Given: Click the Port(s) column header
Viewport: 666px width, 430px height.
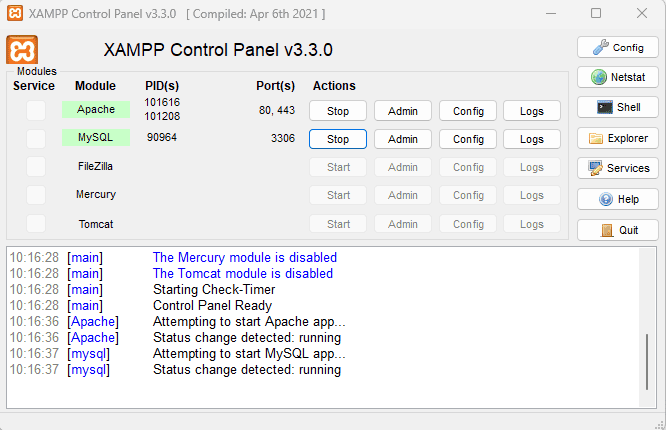Looking at the screenshot, I should coord(275,86).
